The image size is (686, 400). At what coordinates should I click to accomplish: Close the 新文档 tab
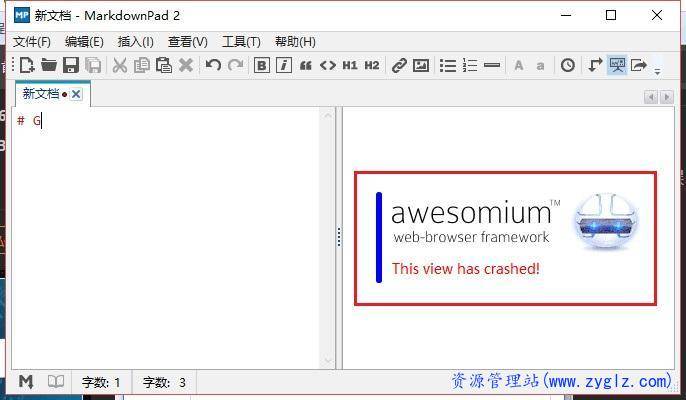click(76, 94)
